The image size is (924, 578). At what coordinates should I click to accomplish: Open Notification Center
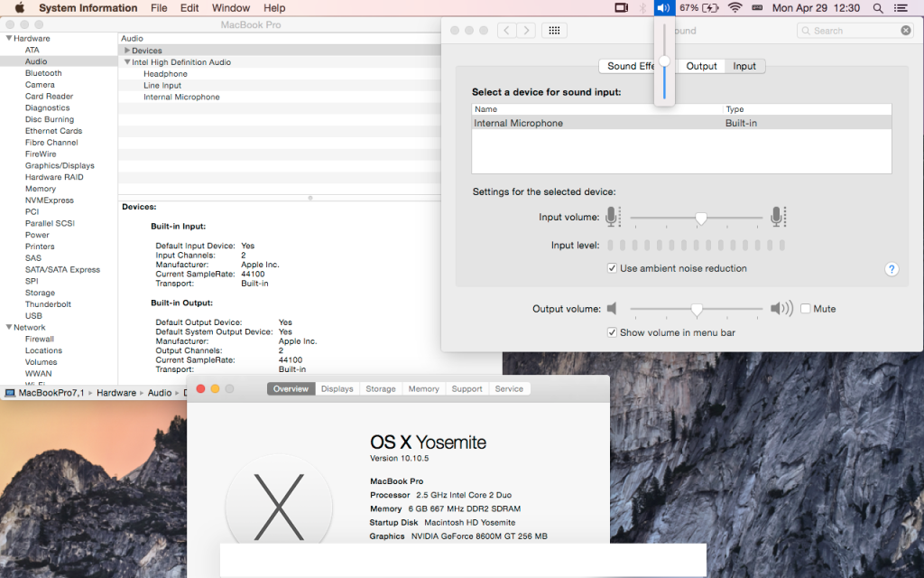(901, 8)
